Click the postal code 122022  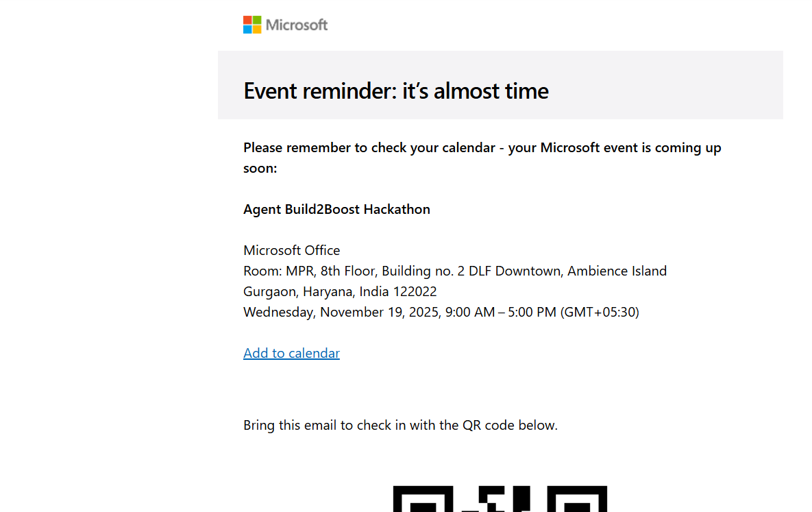point(415,292)
